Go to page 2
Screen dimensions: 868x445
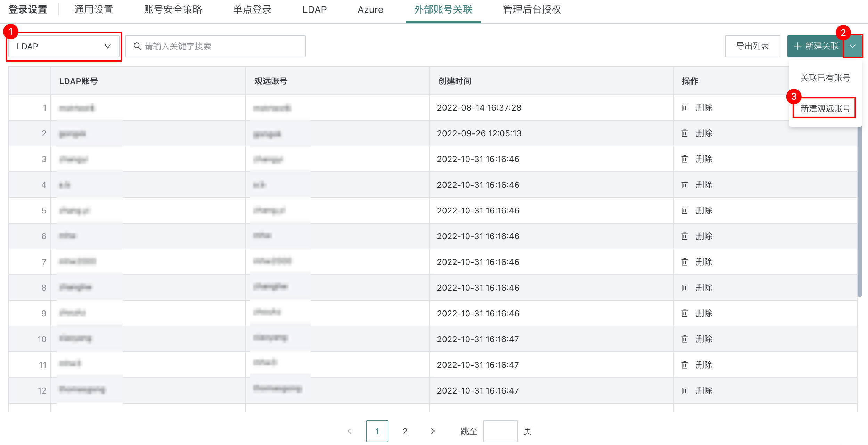[405, 431]
